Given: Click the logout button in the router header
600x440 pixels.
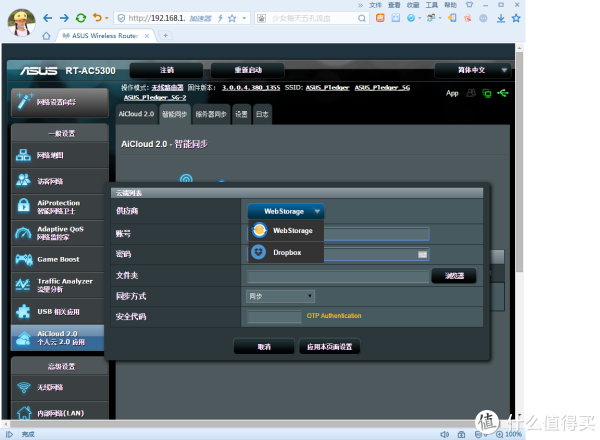Looking at the screenshot, I should coord(166,70).
